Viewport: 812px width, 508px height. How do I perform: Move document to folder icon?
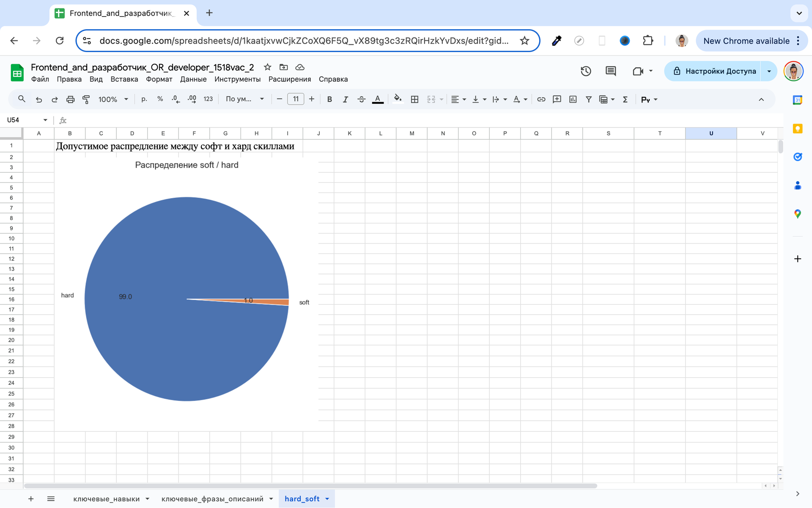click(284, 67)
